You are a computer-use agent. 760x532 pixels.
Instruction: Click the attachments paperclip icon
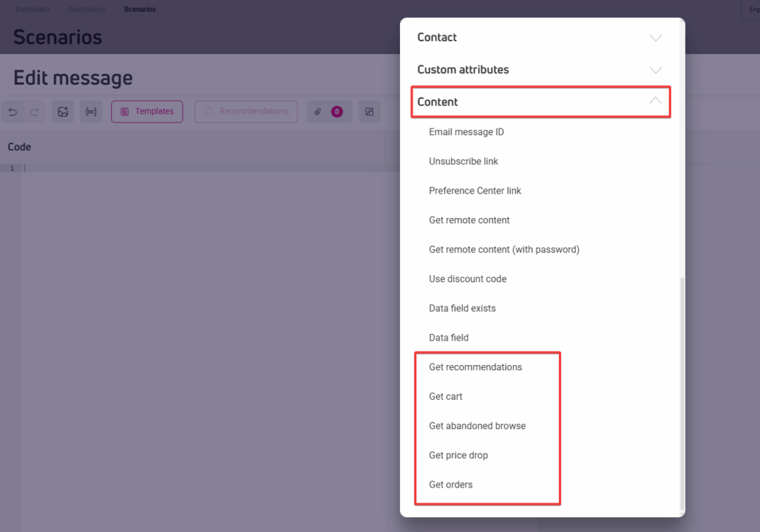[x=318, y=112]
